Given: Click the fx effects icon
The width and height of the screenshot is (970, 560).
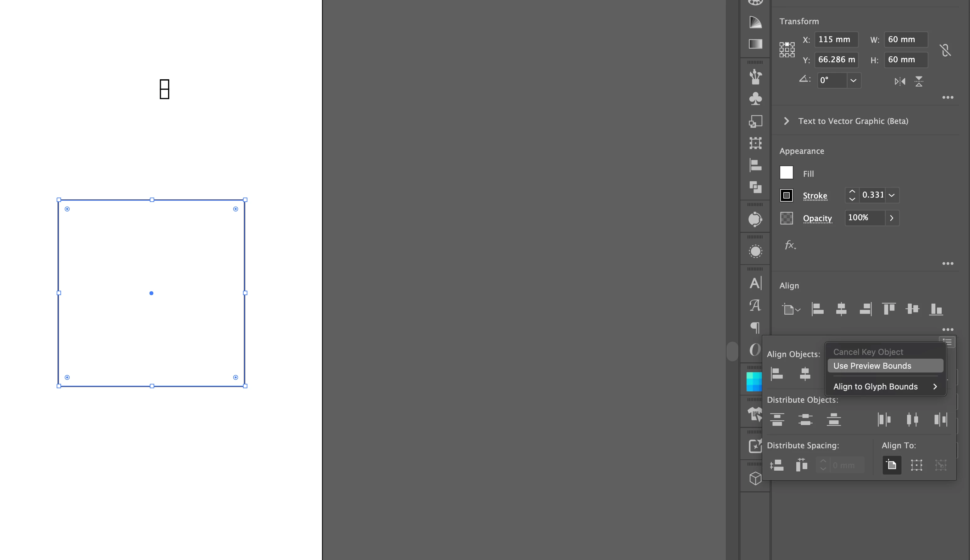Looking at the screenshot, I should [x=790, y=245].
